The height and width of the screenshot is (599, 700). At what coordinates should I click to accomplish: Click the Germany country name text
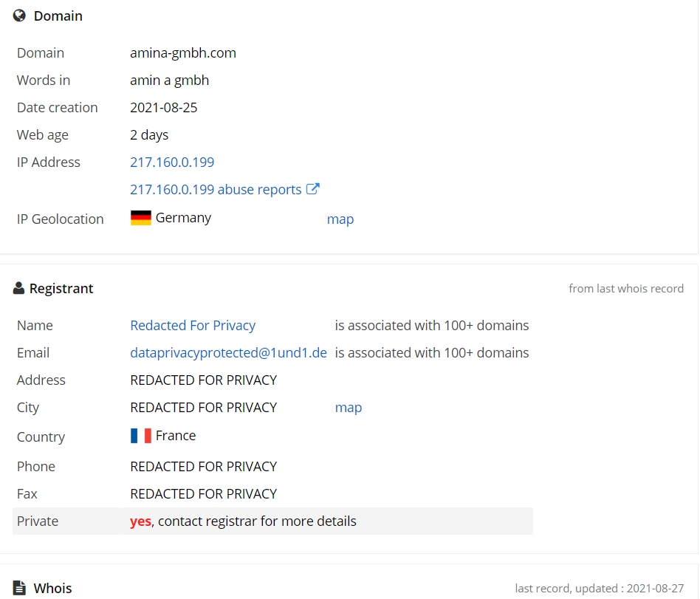(183, 218)
